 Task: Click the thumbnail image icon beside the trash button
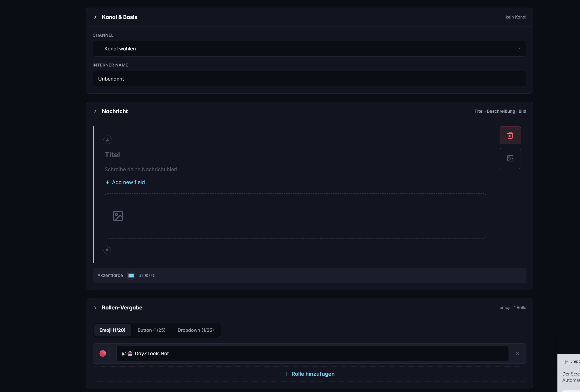(x=510, y=158)
